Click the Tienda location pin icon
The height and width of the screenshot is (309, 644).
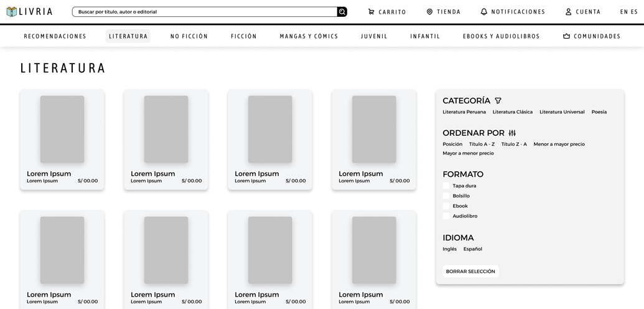[429, 12]
